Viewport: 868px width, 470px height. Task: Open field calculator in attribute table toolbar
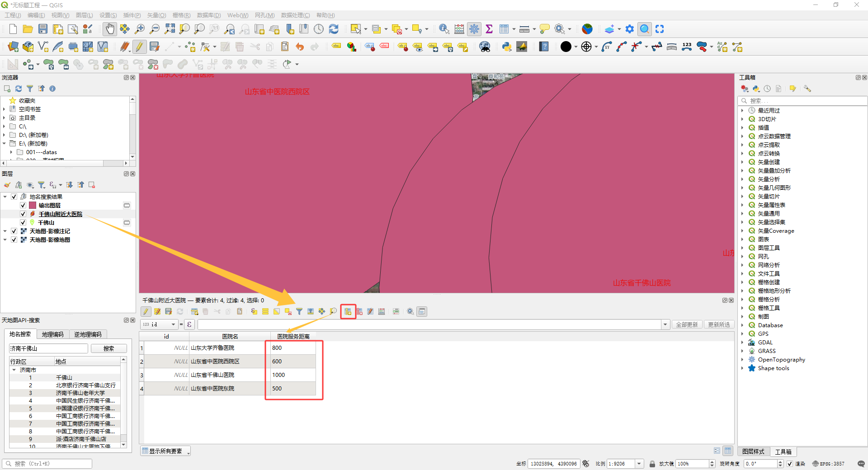pyautogui.click(x=382, y=311)
